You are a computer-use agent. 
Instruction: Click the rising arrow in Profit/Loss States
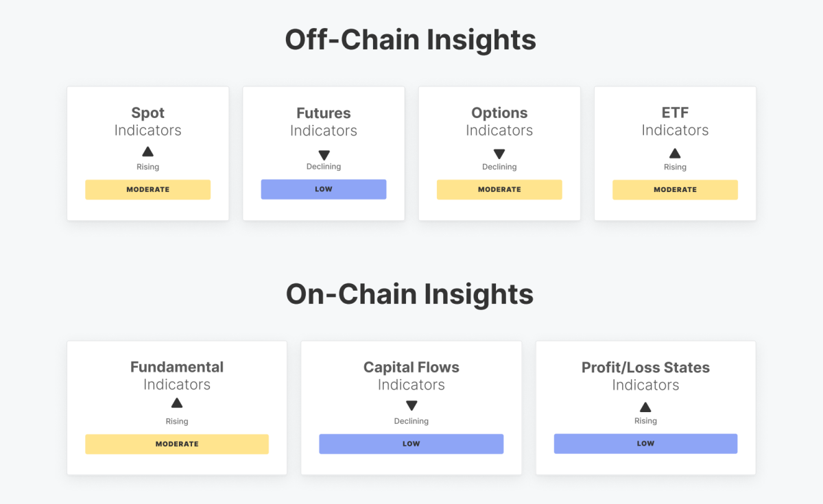point(645,407)
